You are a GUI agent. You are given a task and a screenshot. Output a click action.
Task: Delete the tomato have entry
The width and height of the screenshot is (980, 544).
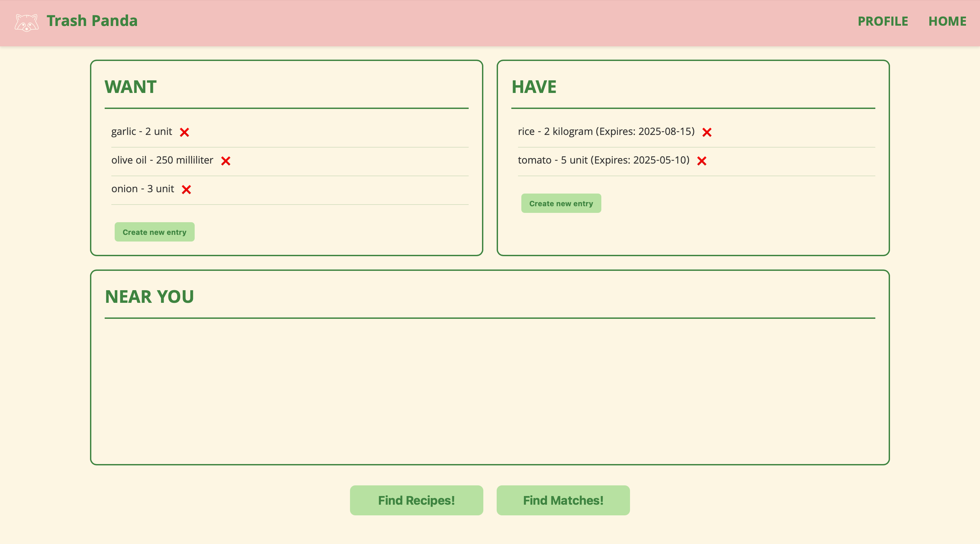pyautogui.click(x=702, y=161)
